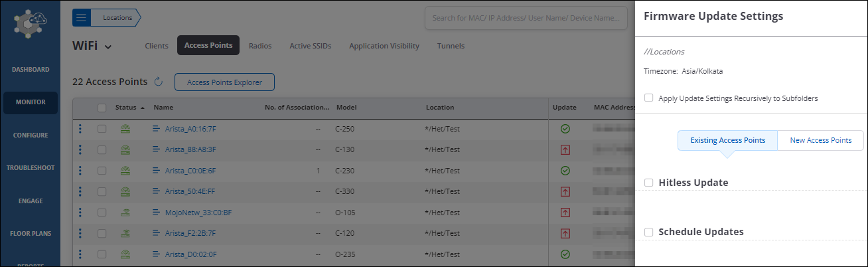This screenshot has width=868, height=267.
Task: Click the search field for MAC/IP address
Action: 526,18
